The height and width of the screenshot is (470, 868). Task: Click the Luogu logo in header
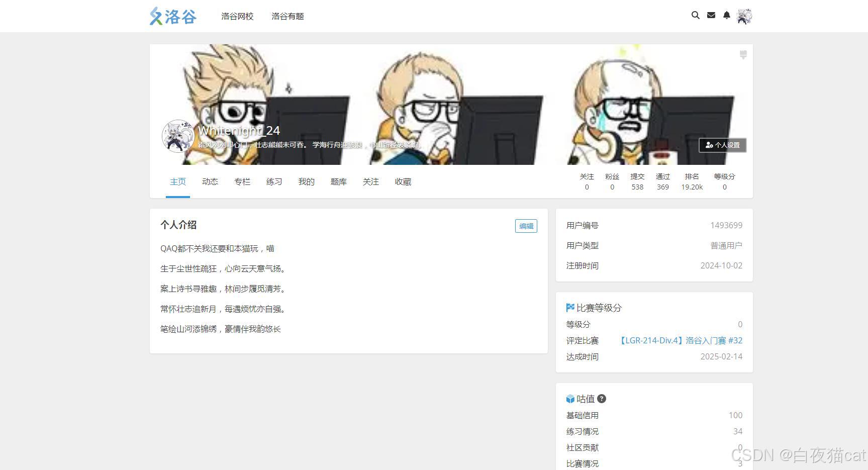click(x=173, y=16)
